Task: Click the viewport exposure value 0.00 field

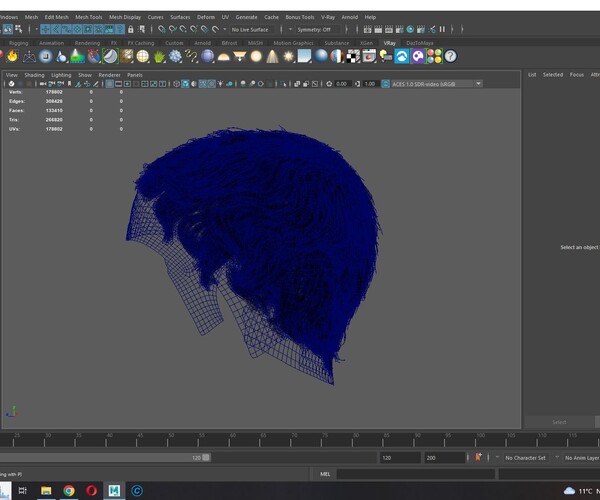Action: [342, 84]
